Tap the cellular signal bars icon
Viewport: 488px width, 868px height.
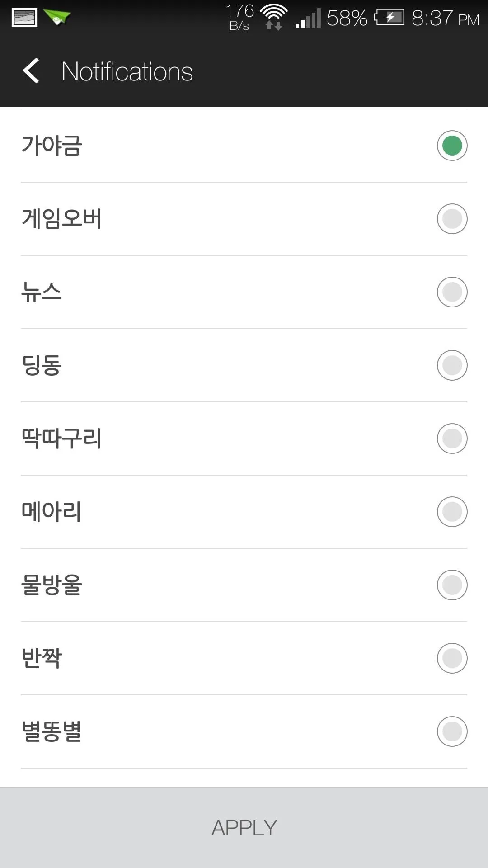click(308, 18)
